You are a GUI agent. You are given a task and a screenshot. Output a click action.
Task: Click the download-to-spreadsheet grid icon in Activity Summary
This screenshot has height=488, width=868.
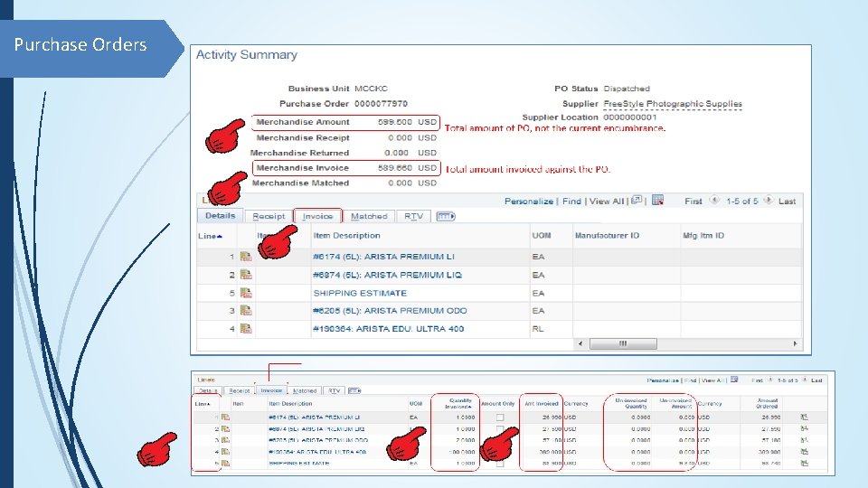pyautogui.click(x=657, y=201)
